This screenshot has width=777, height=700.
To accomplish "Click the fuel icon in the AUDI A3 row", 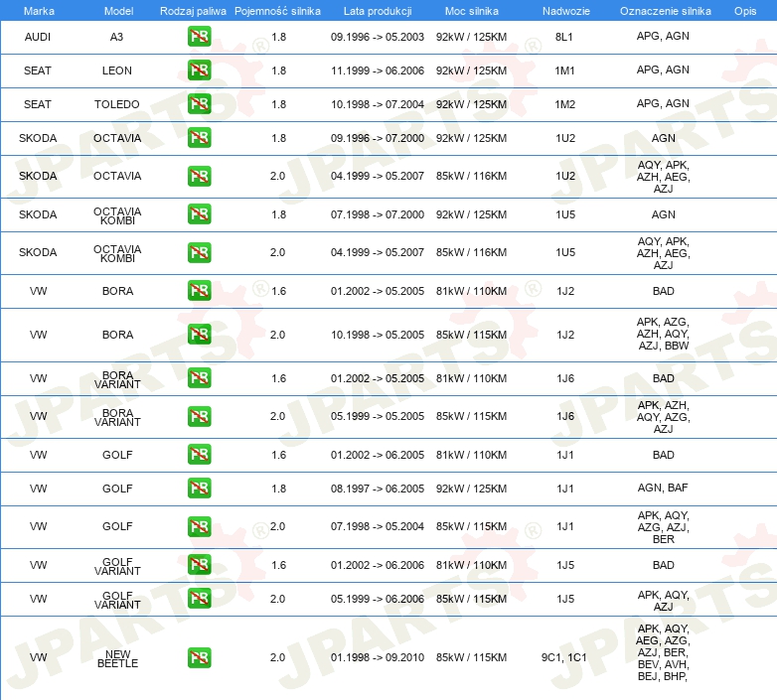I will point(199,37).
